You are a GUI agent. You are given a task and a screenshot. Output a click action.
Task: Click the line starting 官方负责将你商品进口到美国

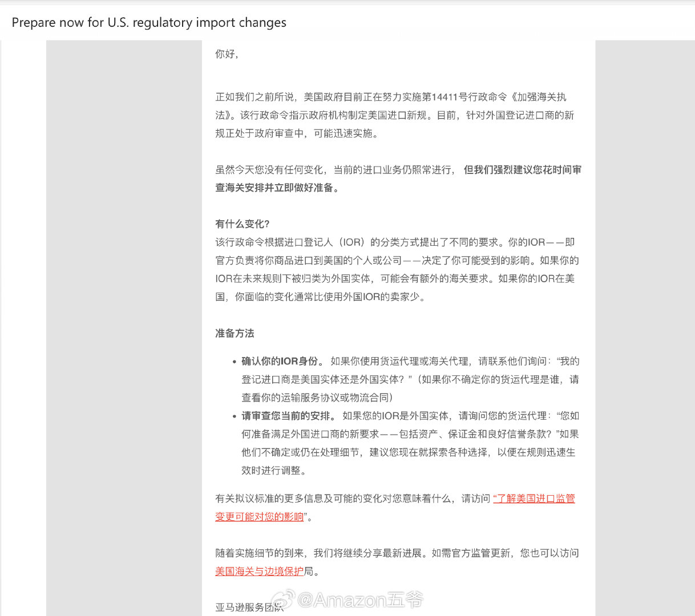pyautogui.click(x=397, y=261)
